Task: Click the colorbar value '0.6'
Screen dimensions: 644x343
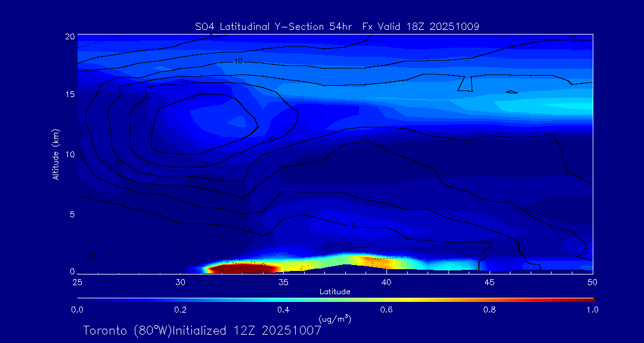Action: pyautogui.click(x=387, y=310)
